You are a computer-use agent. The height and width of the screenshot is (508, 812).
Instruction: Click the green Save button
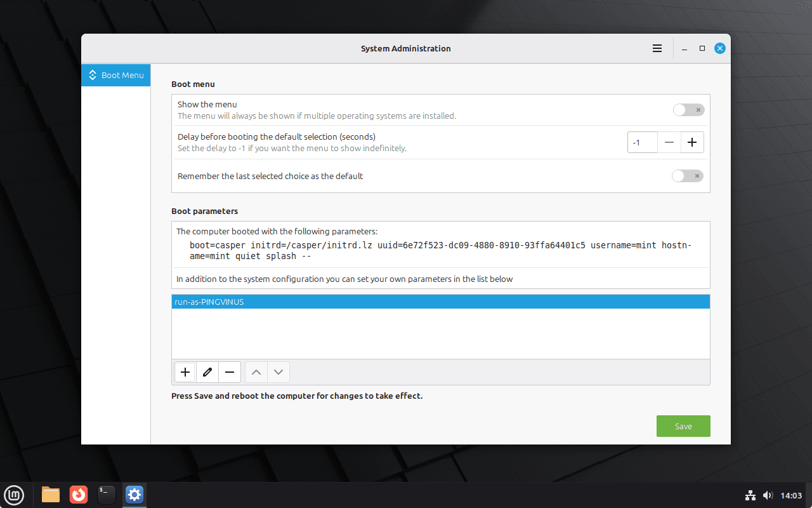pos(683,426)
